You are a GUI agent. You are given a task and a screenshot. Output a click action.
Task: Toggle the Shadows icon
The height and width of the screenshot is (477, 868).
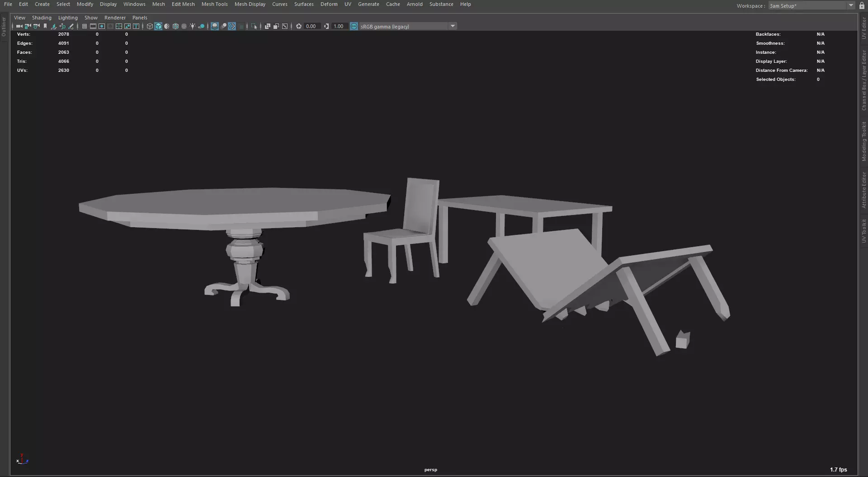pos(201,26)
